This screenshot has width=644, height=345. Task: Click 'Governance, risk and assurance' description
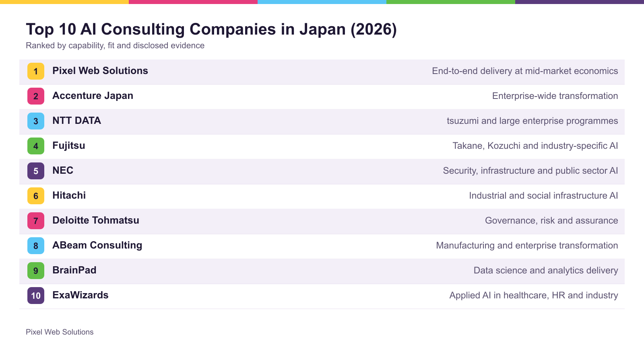[551, 221]
